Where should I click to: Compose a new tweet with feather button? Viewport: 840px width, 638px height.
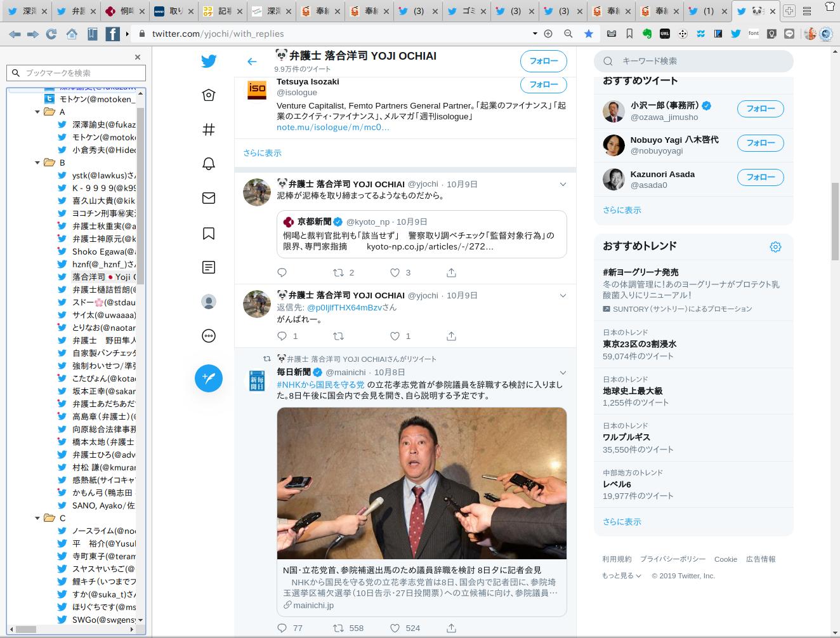pyautogui.click(x=209, y=378)
